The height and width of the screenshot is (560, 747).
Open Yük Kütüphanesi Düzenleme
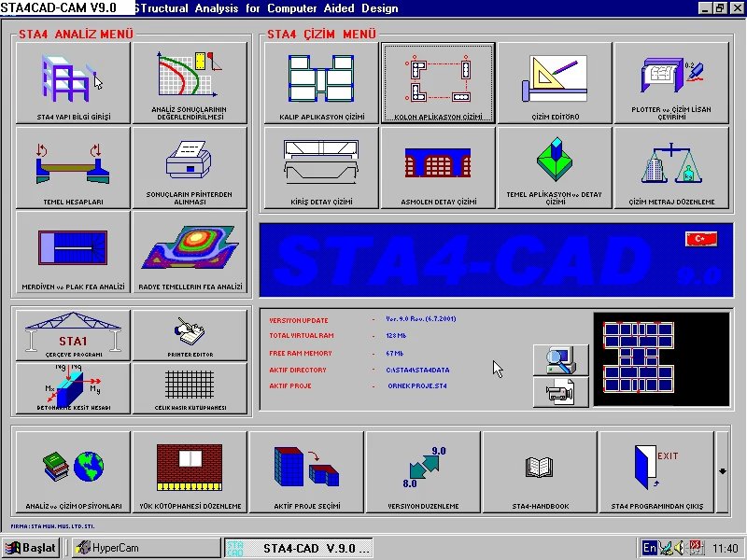click(x=190, y=472)
